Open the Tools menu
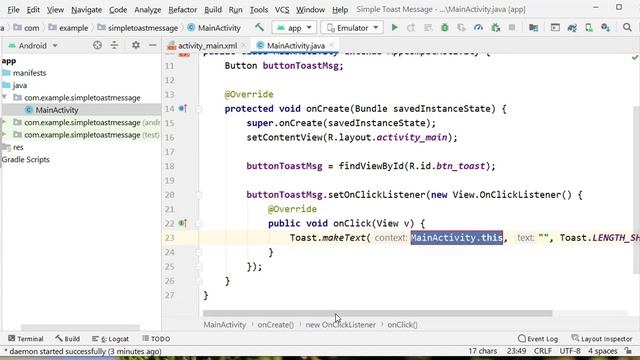This screenshot has height=360, width=640. click(259, 9)
